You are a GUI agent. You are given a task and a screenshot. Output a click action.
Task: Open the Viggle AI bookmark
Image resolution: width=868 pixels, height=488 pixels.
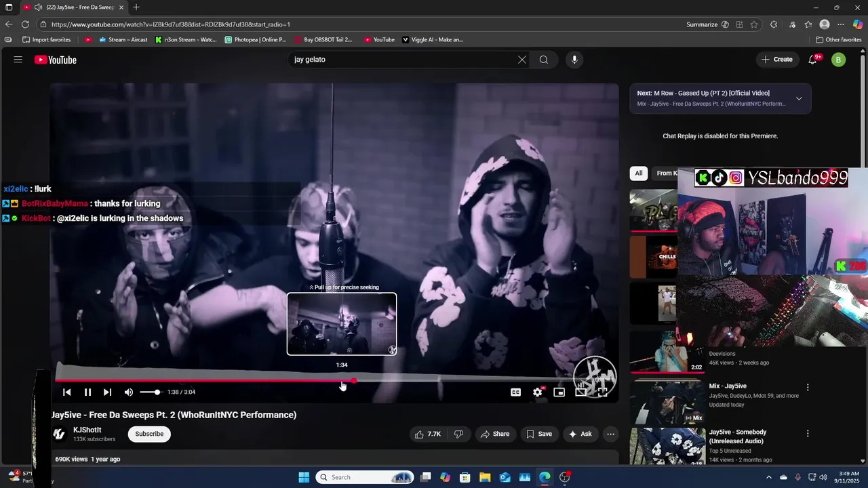(x=433, y=40)
